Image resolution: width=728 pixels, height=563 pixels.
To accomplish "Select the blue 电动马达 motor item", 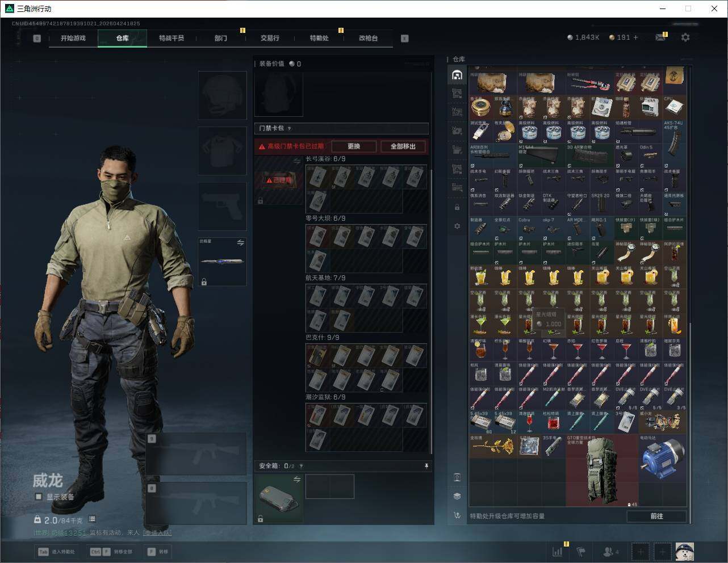I will [662, 459].
